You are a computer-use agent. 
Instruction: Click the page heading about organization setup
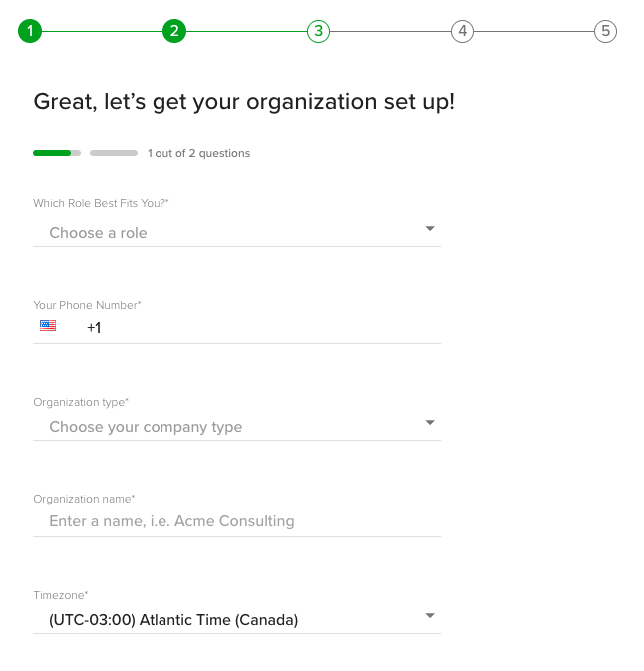243,101
